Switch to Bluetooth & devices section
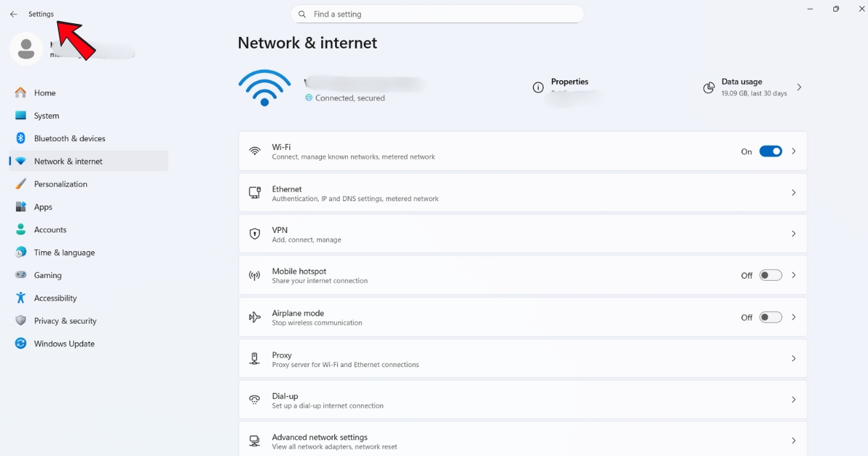This screenshot has height=456, width=868. pos(69,138)
